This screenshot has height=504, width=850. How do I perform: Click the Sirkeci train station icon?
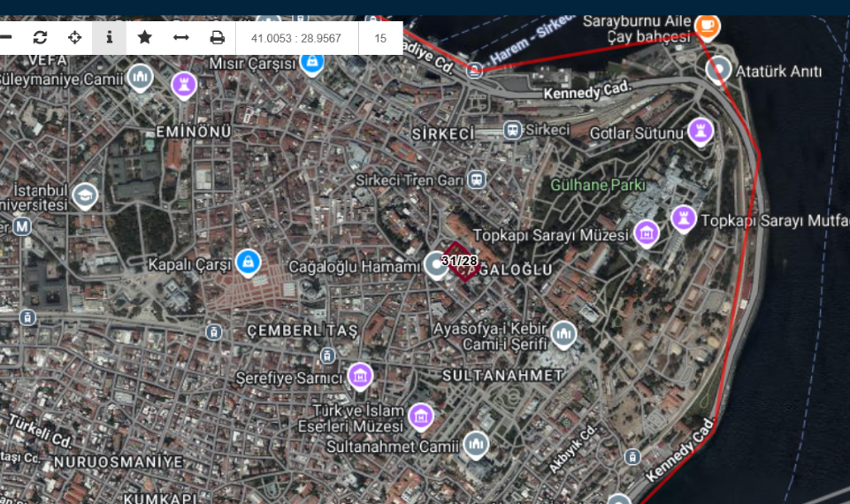[x=512, y=130]
